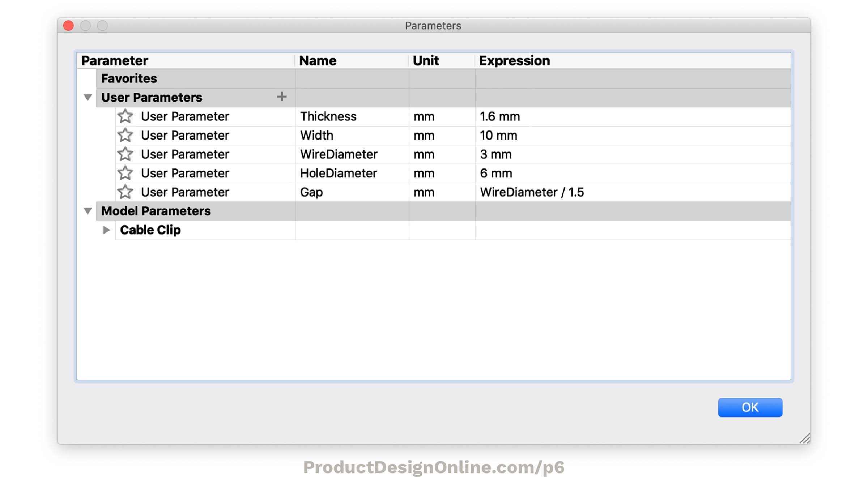Select the Cable Clip item

point(150,230)
